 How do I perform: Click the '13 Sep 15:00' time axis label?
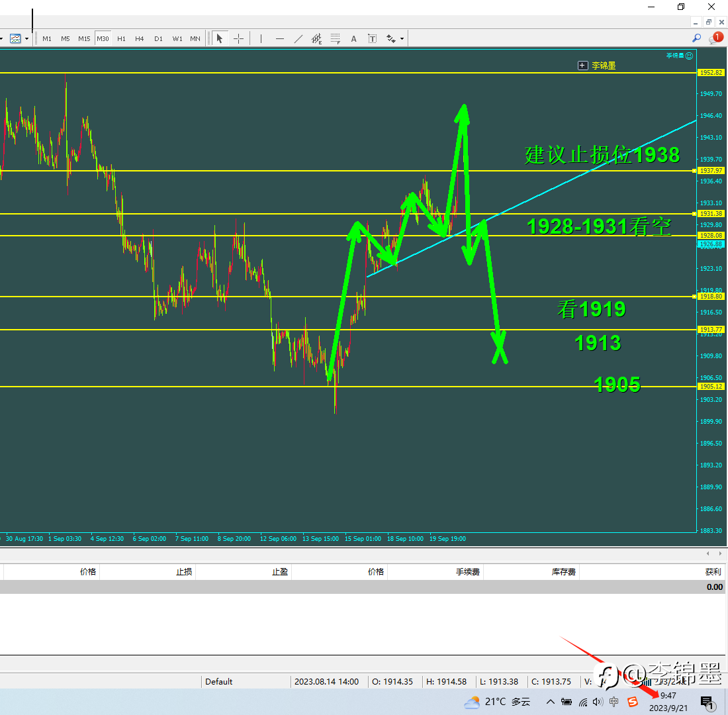pyautogui.click(x=320, y=538)
